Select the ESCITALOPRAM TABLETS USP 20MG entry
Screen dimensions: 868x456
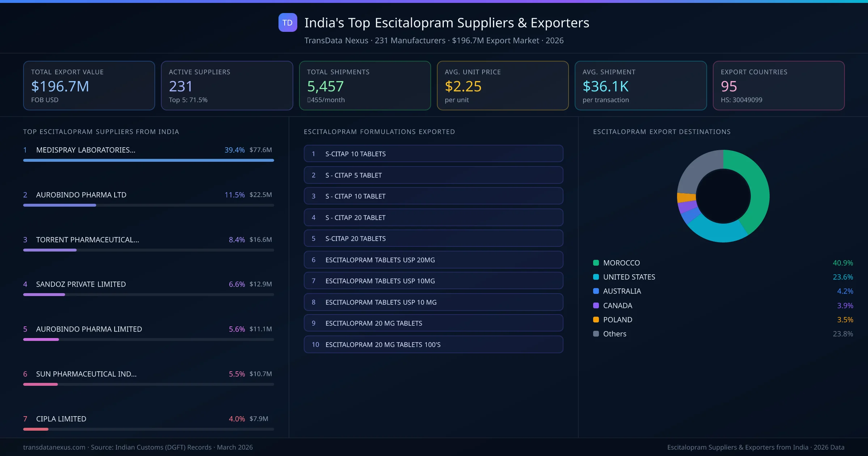pos(433,259)
